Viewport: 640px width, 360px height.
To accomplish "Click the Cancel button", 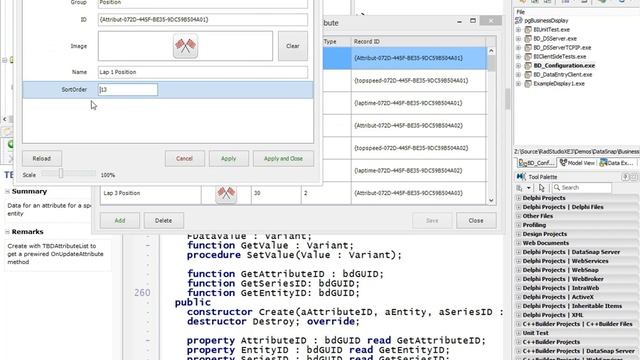I will click(184, 158).
